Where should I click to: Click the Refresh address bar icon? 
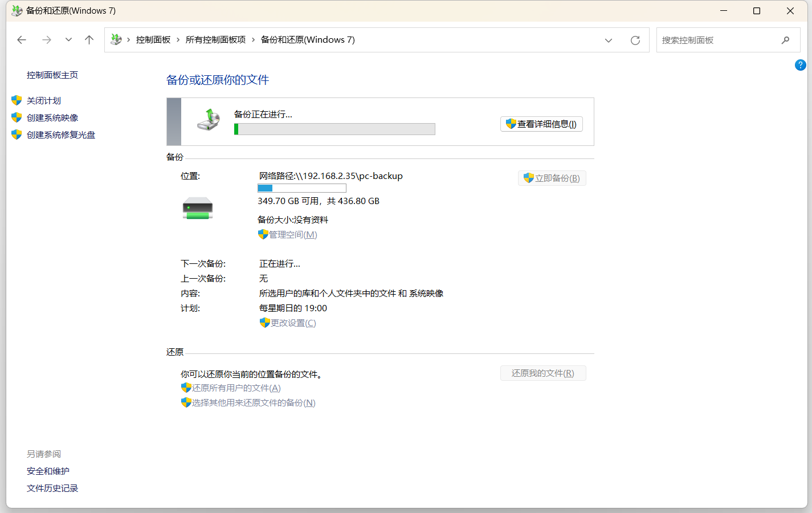click(x=635, y=40)
